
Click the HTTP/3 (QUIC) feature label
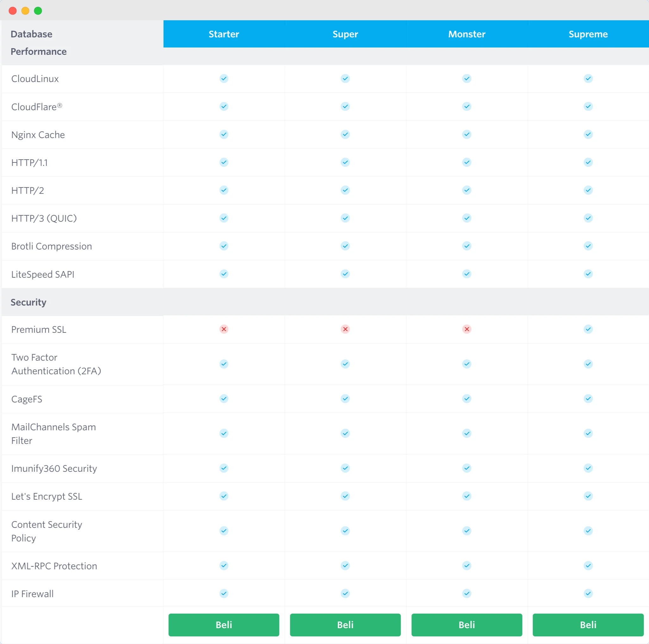point(44,218)
